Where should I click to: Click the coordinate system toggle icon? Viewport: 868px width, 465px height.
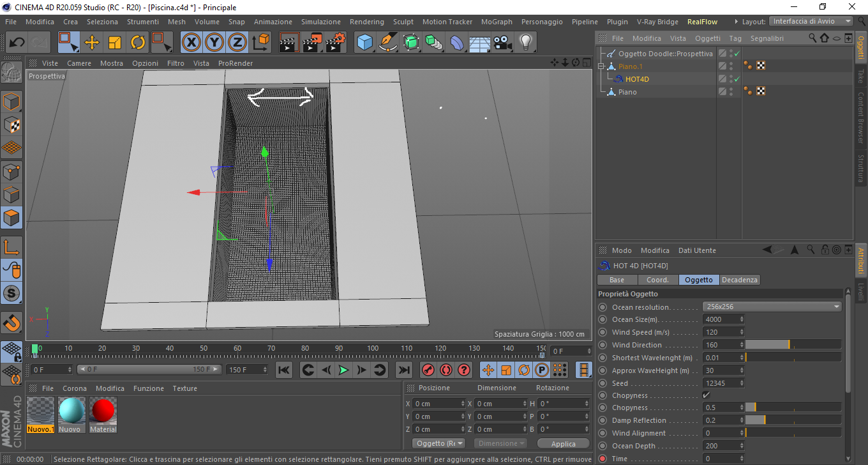260,43
